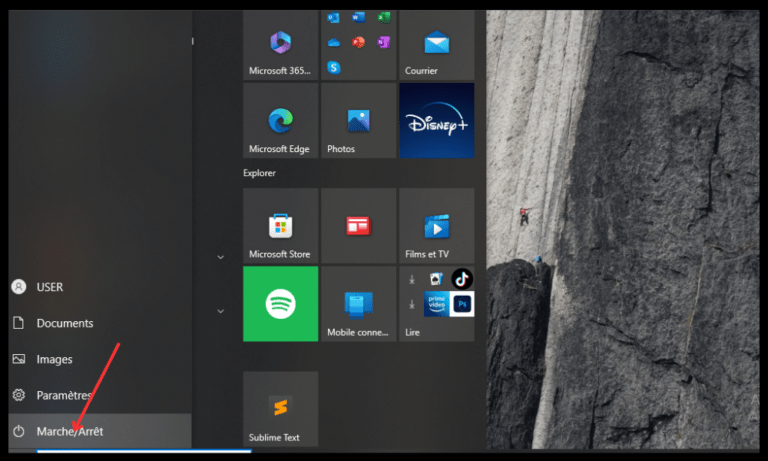Open the Microsoft 365 tile

click(x=281, y=45)
